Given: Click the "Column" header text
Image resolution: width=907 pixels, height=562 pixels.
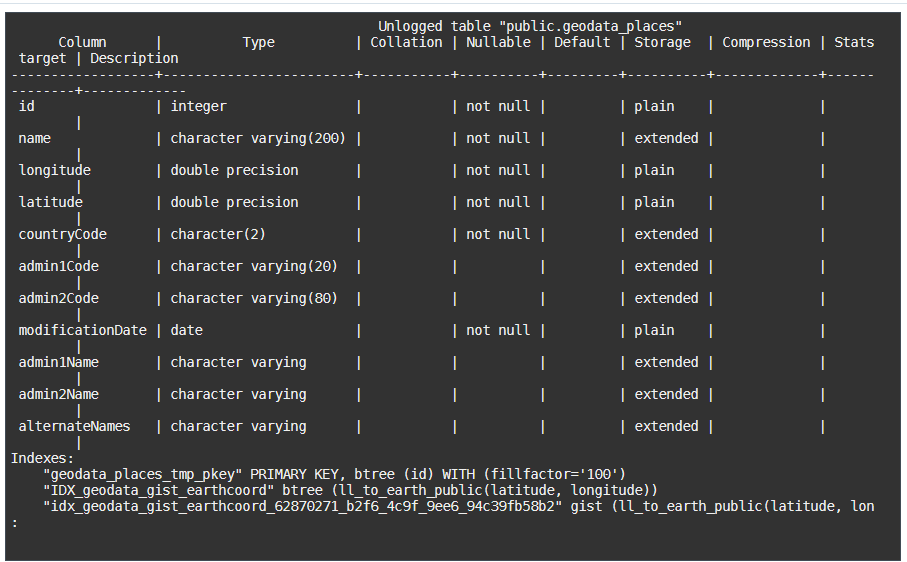Looking at the screenshot, I should pos(82,42).
